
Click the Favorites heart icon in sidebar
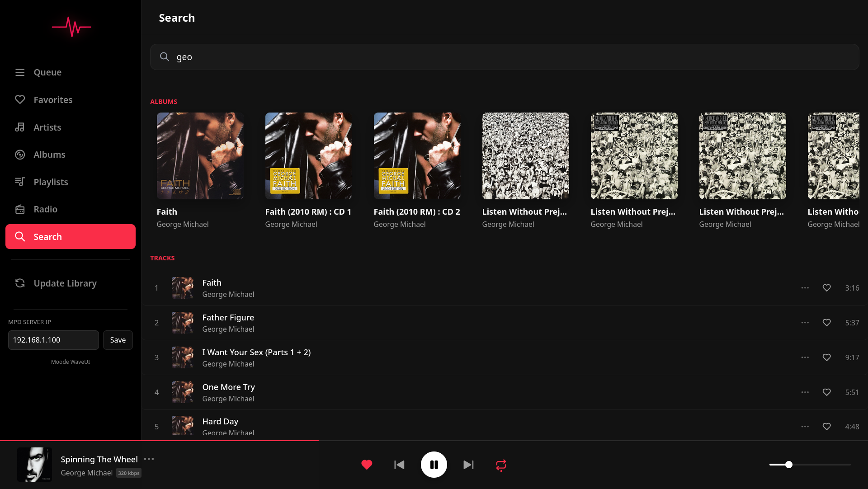pyautogui.click(x=20, y=99)
